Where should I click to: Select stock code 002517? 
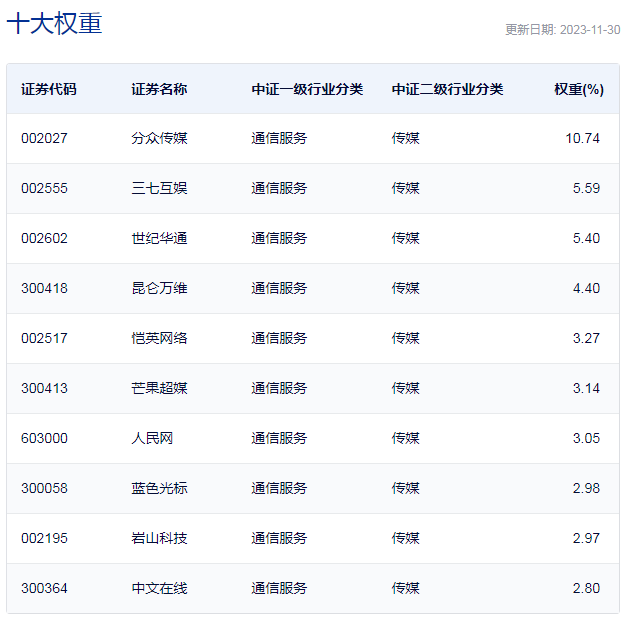click(x=44, y=338)
